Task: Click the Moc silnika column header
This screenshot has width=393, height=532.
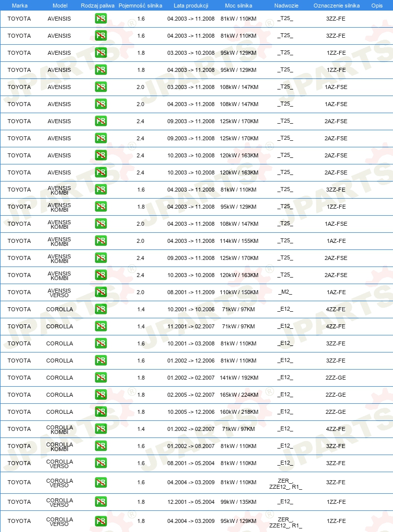Action: (x=238, y=6)
